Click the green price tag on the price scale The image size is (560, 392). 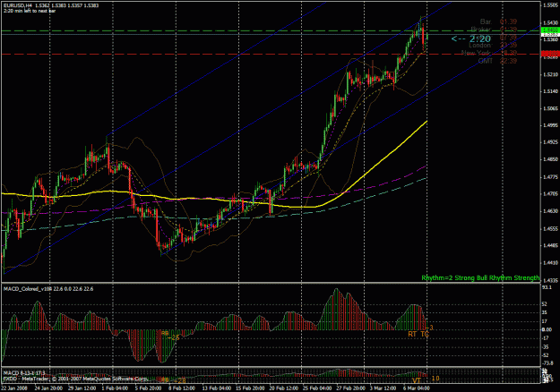550,30
